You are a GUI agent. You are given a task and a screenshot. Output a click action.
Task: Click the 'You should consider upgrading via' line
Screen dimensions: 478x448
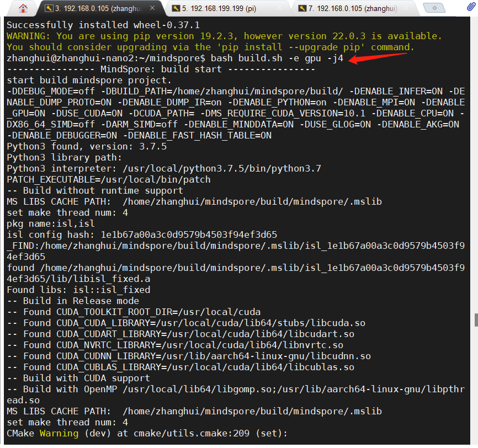pyautogui.click(x=211, y=47)
